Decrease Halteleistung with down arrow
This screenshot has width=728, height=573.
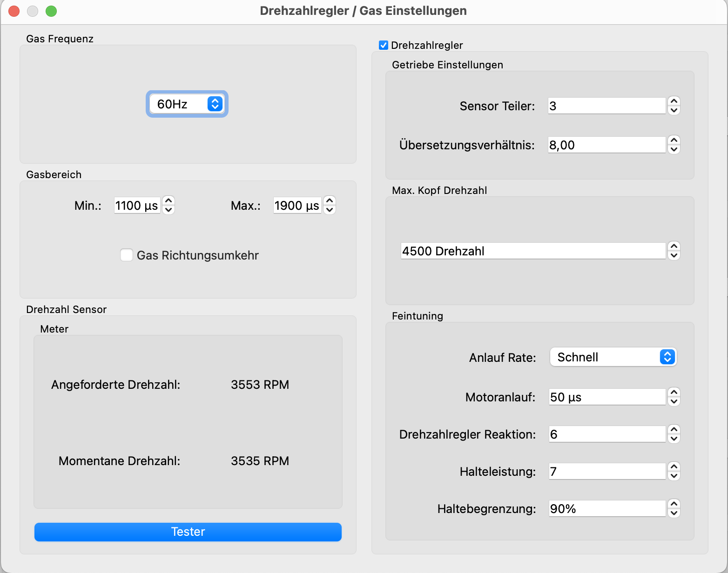point(674,476)
